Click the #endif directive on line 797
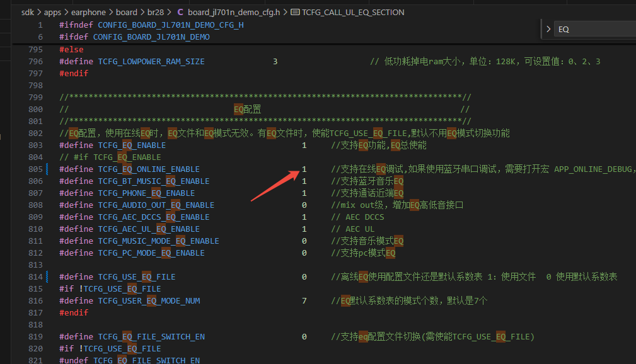 pyautogui.click(x=74, y=74)
